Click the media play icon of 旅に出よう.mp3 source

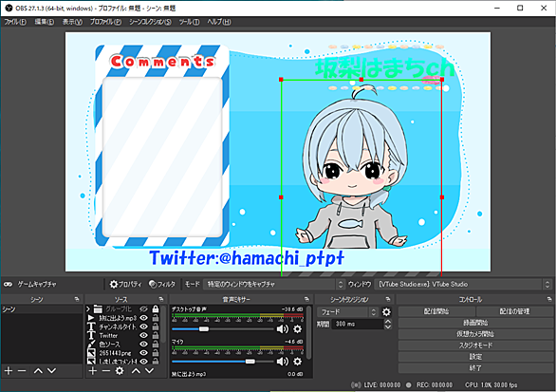(91, 318)
